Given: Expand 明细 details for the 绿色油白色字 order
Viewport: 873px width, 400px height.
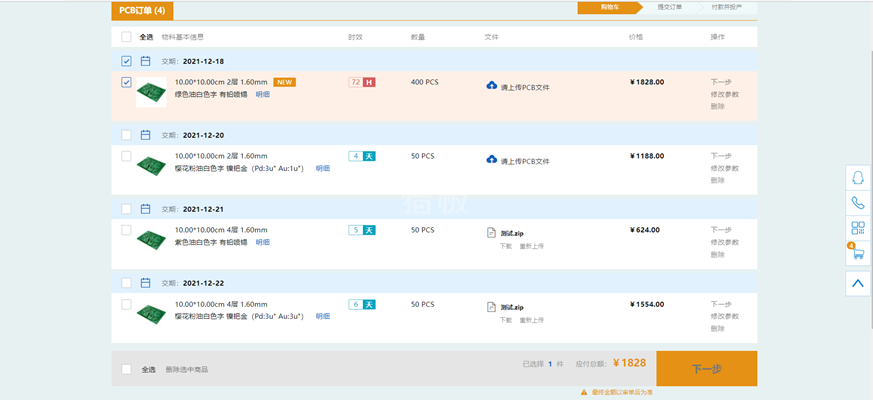Looking at the screenshot, I should (x=262, y=94).
